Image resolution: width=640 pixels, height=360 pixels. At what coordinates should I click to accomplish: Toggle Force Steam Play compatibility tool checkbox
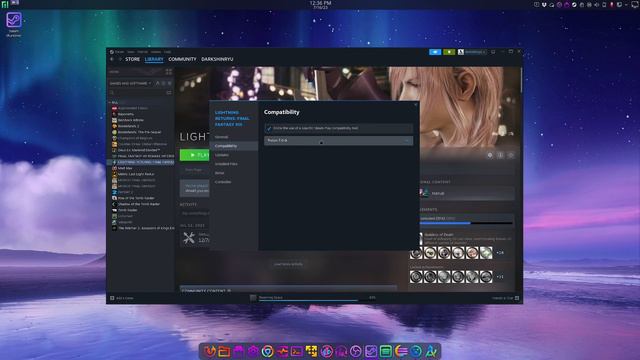pos(269,129)
